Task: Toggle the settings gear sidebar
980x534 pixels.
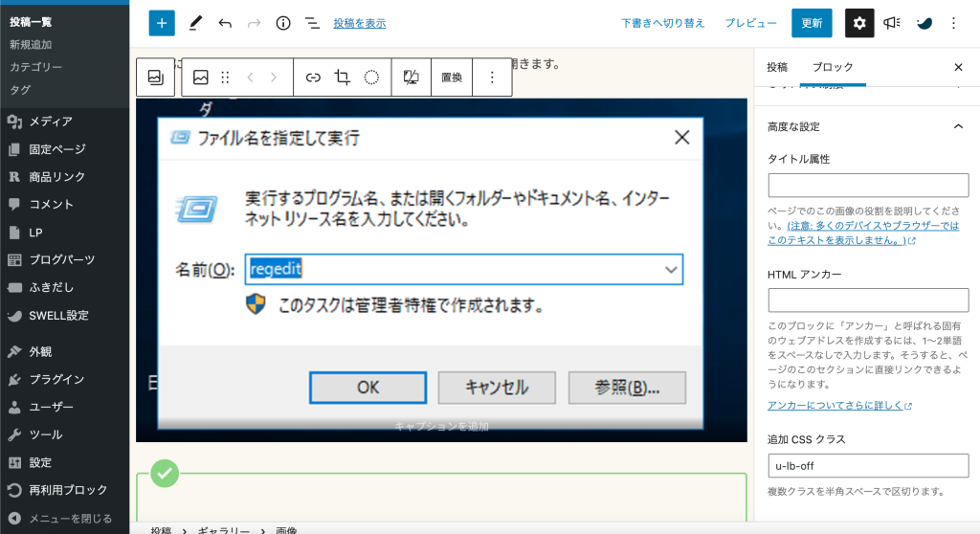Action: coord(859,23)
